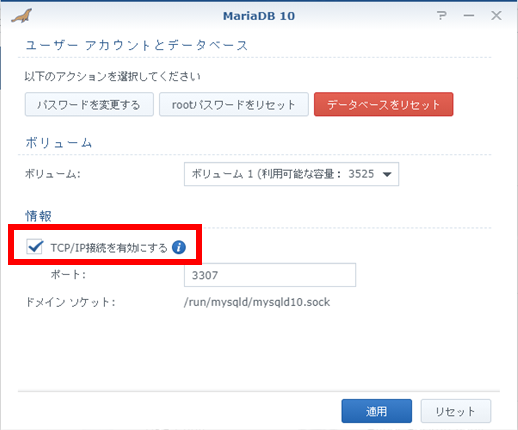This screenshot has height=430, width=518.
Task: Click the ユーザー アカウントとデータベース heading
Action: tap(137, 45)
